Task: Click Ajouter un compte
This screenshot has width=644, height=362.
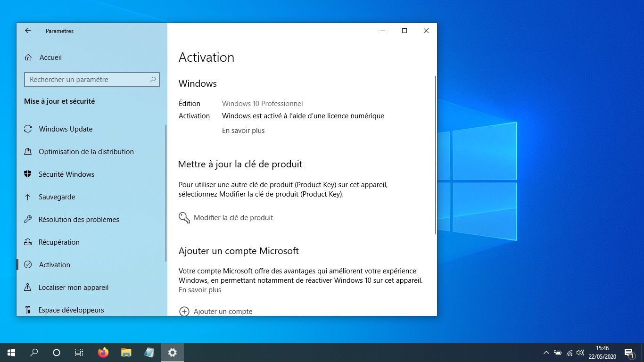Action: coord(223,312)
